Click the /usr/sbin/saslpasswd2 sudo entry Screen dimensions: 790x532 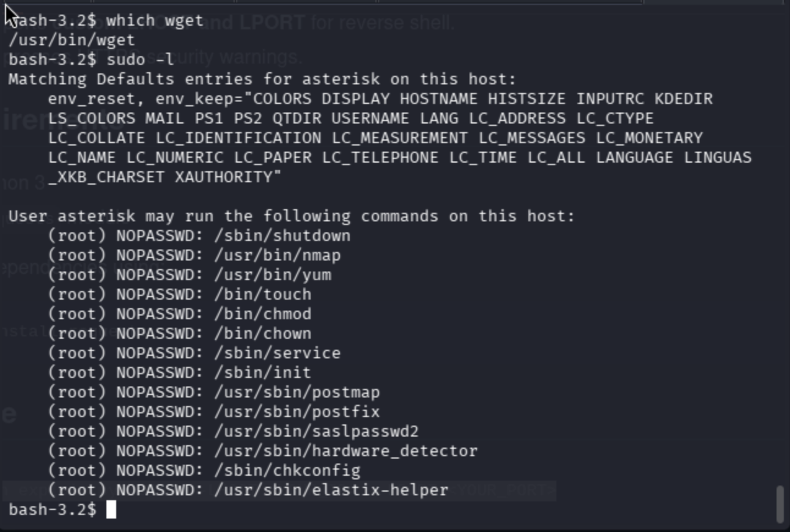[x=316, y=431]
